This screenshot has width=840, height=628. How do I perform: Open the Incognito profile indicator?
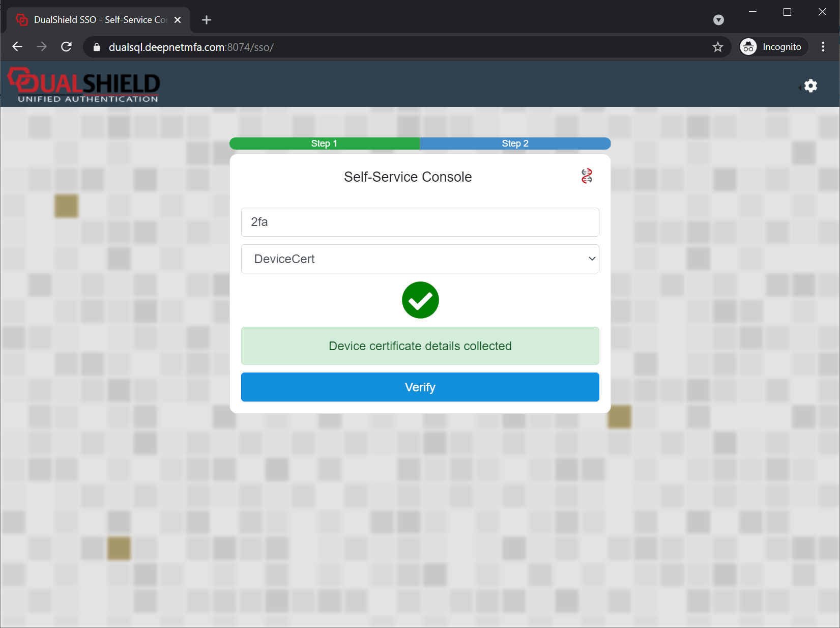[773, 47]
